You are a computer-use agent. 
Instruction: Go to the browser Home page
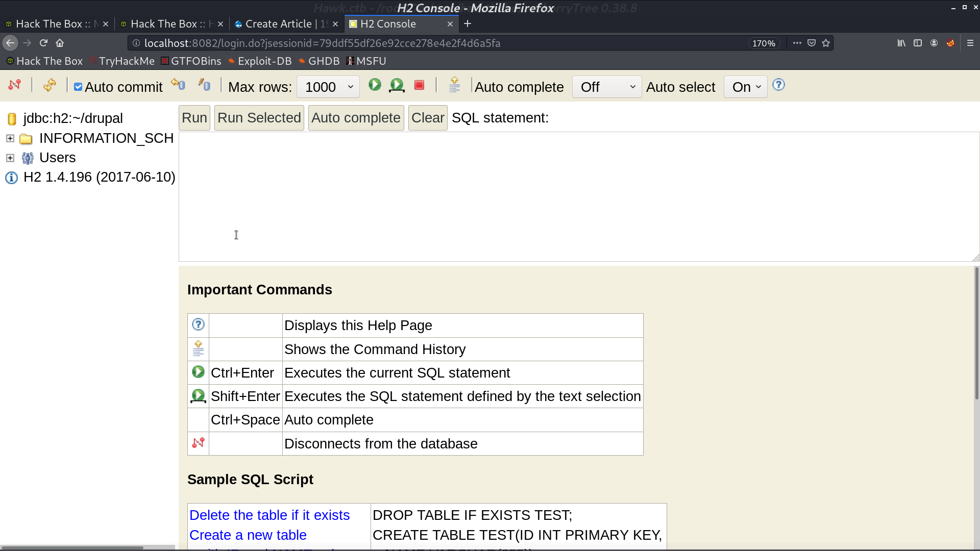tap(60, 43)
